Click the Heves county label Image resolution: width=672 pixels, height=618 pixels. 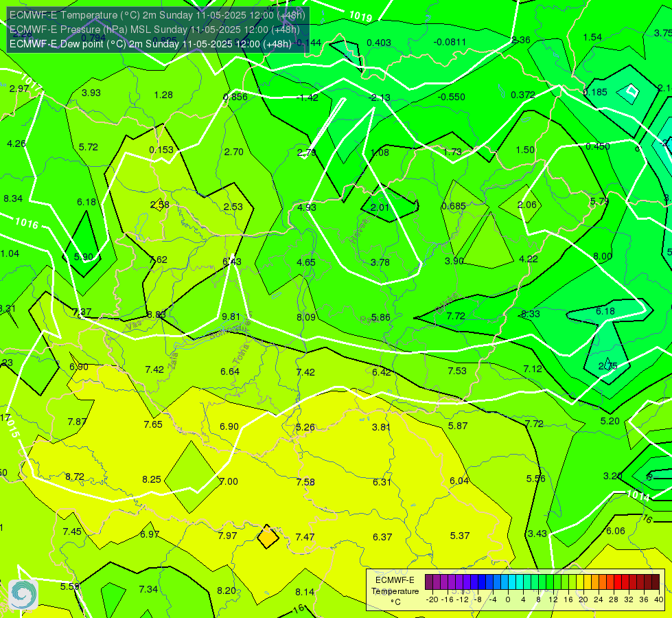(360, 230)
